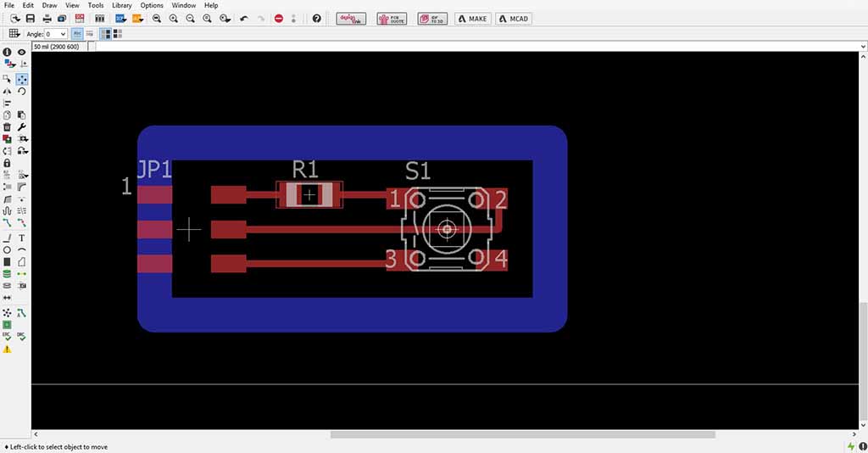Image resolution: width=868 pixels, height=453 pixels.
Task: Select the Circle tool
Action: [7, 250]
